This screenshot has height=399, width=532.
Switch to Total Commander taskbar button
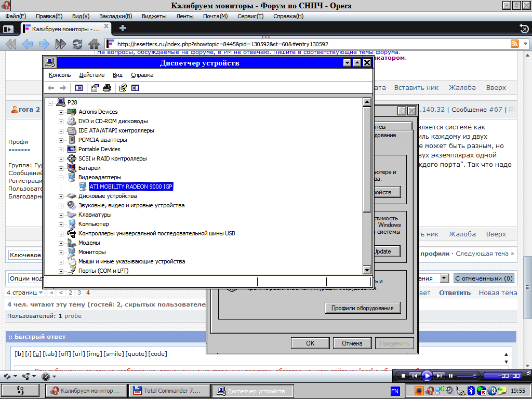point(170,391)
